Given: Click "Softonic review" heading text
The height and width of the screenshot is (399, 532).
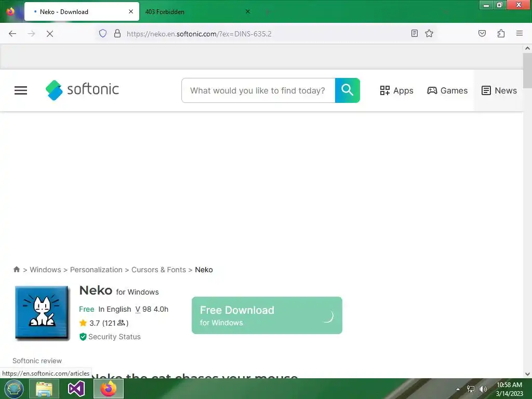Looking at the screenshot, I should 37,361.
